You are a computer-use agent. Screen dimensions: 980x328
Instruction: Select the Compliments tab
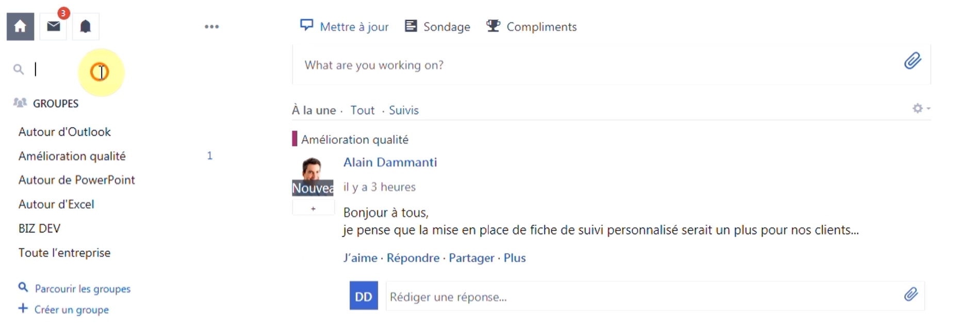tap(531, 26)
